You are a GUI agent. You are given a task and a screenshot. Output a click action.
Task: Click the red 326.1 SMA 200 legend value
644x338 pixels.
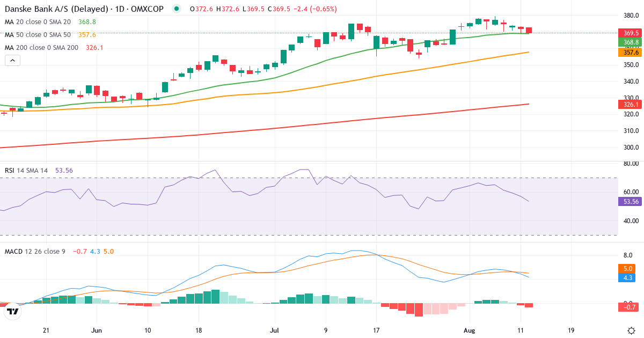tap(94, 47)
